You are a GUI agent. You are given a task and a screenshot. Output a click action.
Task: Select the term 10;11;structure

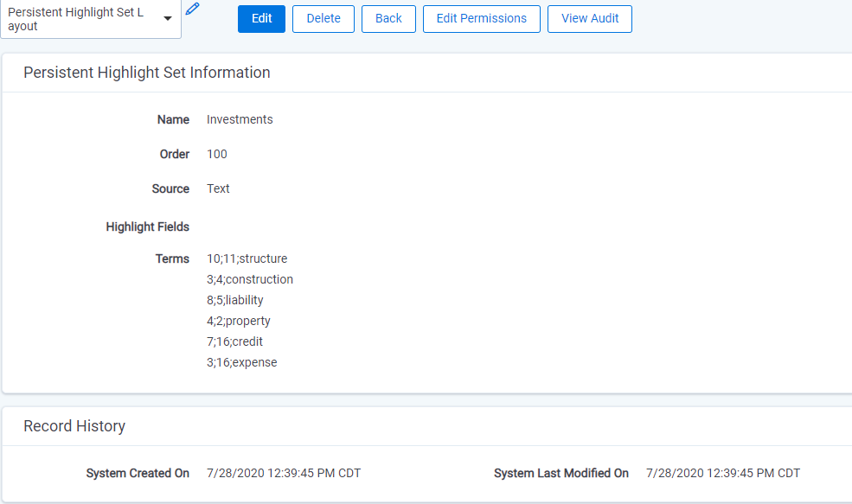[247, 258]
